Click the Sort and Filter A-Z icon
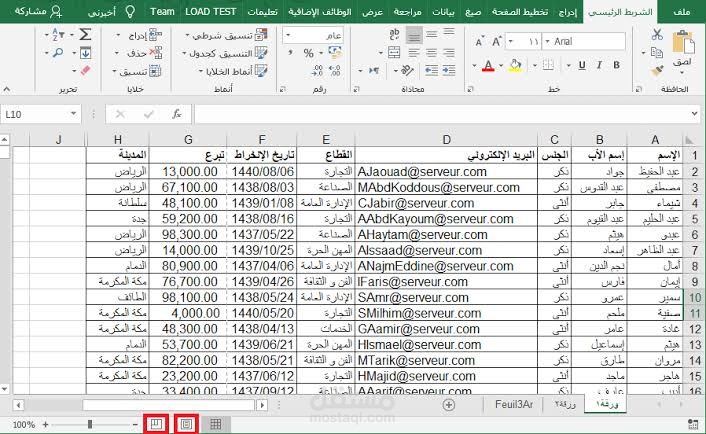Image resolution: width=706 pixels, height=434 pixels. [x=58, y=34]
